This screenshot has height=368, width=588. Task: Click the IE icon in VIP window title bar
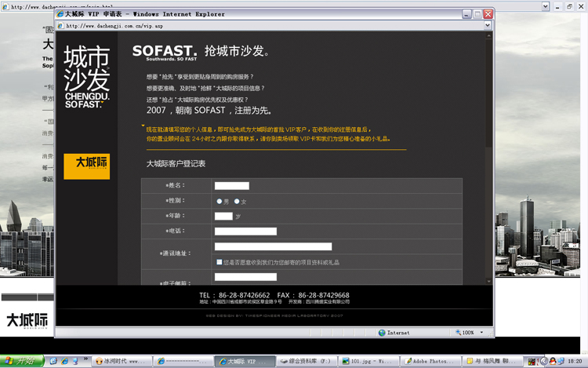point(60,14)
